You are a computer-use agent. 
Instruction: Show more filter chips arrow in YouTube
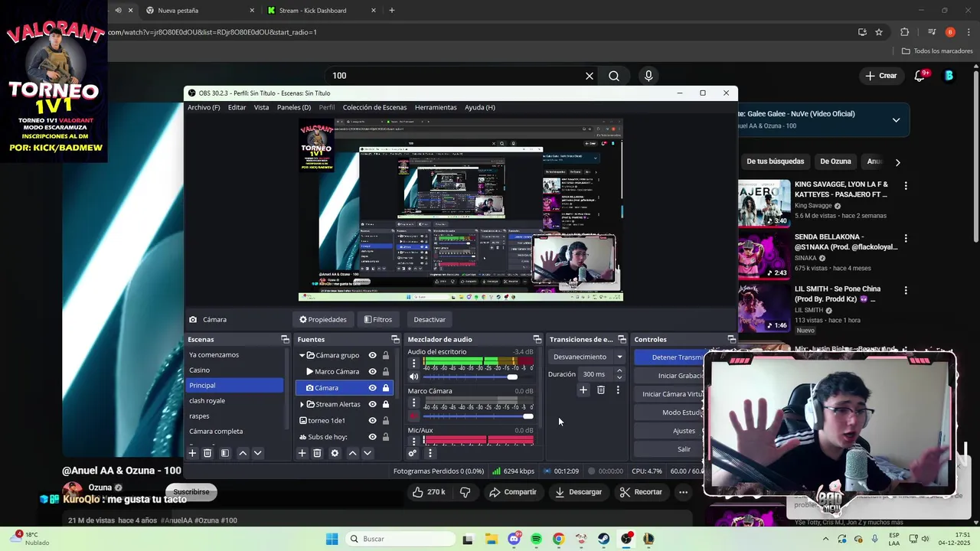pyautogui.click(x=897, y=162)
